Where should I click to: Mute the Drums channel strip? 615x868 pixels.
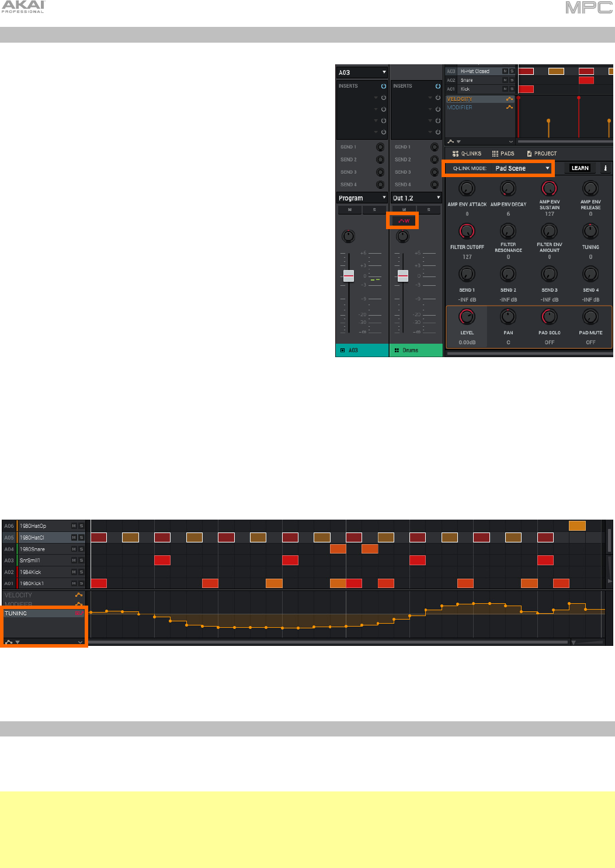(x=404, y=210)
